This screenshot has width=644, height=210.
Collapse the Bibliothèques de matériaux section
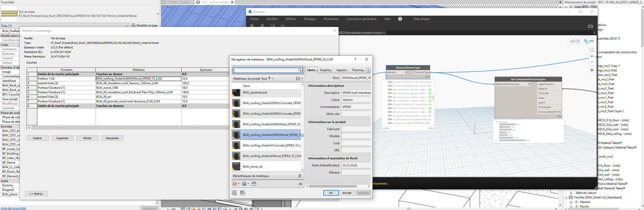tap(300, 176)
